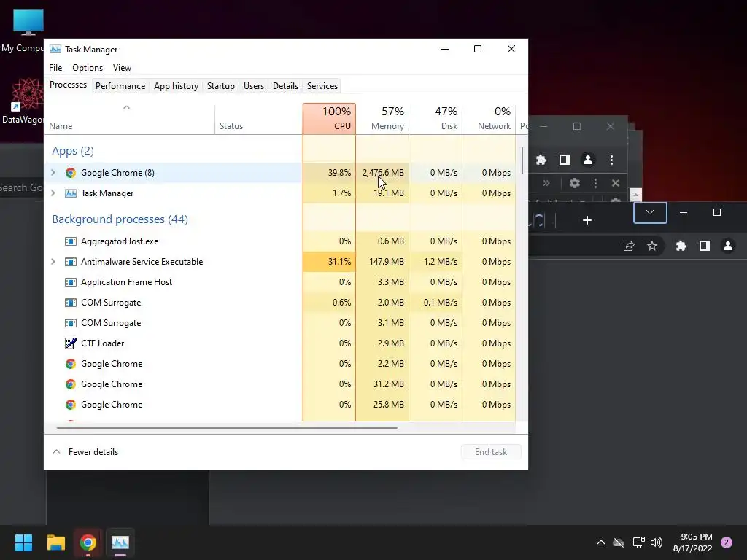Open the DataWagon desktop shortcut
Viewport: 747px width, 560px height.
coord(27,101)
